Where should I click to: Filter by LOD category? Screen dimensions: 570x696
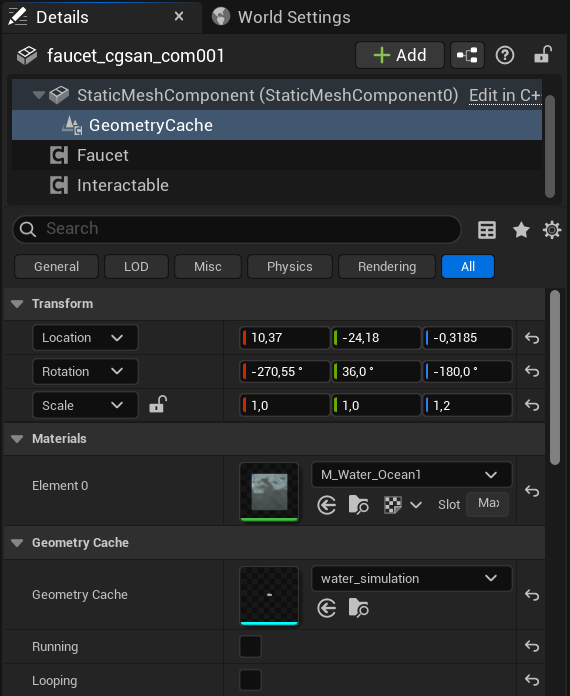click(x=136, y=266)
